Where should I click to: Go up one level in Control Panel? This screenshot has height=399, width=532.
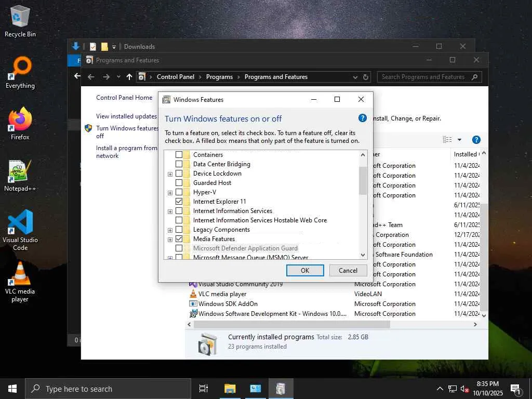pos(129,77)
